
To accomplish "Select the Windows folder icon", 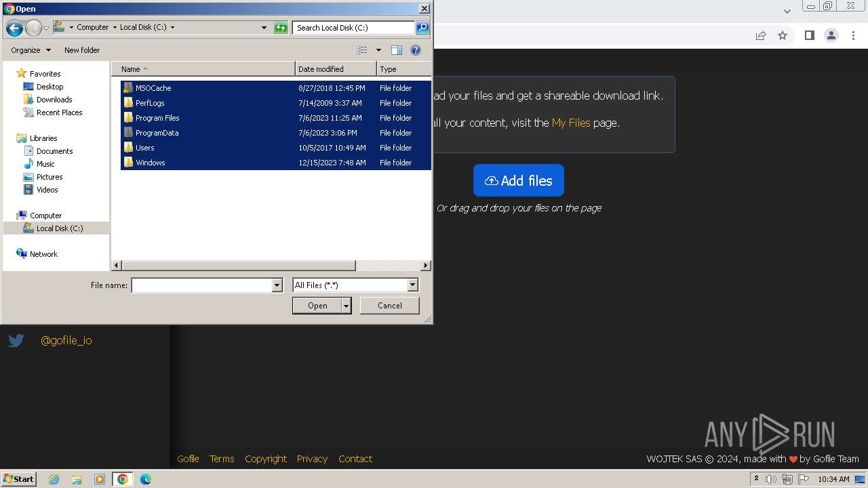I will tap(128, 163).
